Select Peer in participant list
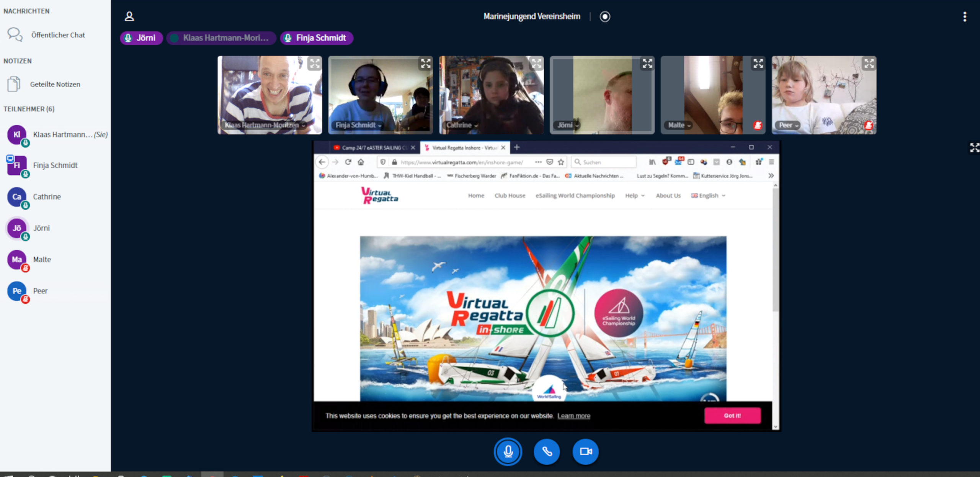The height and width of the screenshot is (477, 980). pos(56,291)
